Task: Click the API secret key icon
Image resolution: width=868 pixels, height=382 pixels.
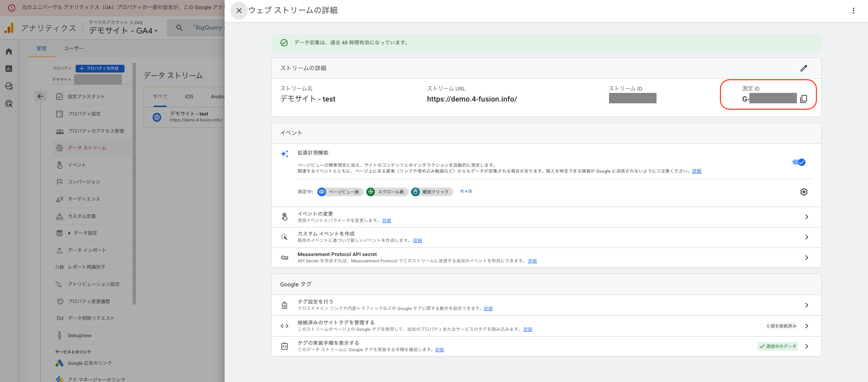Action: coord(284,257)
